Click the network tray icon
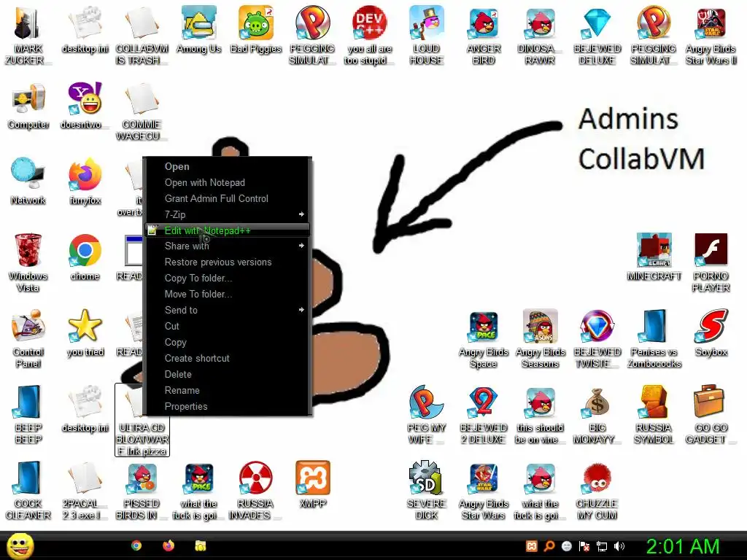Viewport: 747px width, 560px height. [x=602, y=546]
